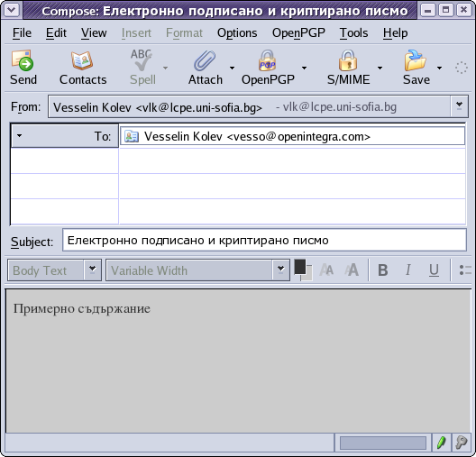Open the Tools menu
This screenshot has width=476, height=457.
[x=353, y=32]
